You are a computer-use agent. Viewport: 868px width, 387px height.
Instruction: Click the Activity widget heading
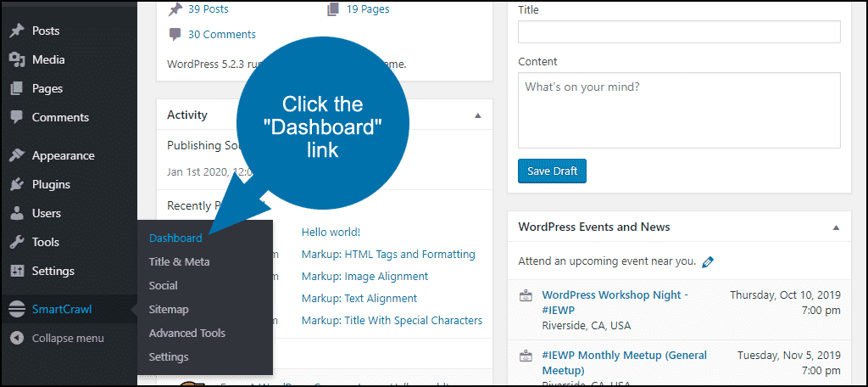(187, 115)
